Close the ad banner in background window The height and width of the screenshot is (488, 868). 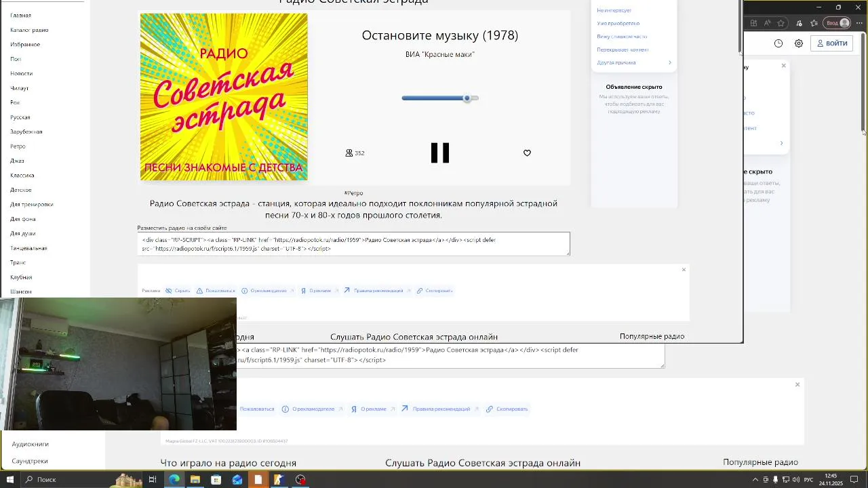(797, 384)
